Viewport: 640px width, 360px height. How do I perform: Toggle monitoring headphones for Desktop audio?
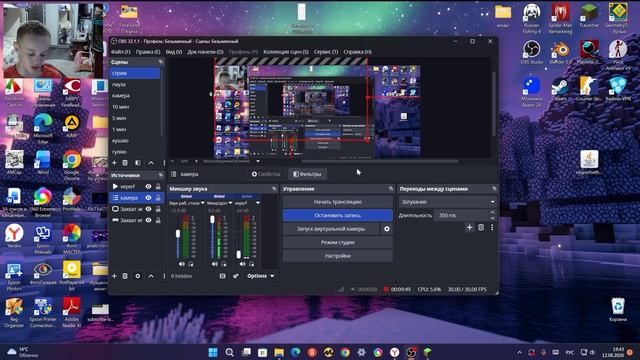point(191,264)
